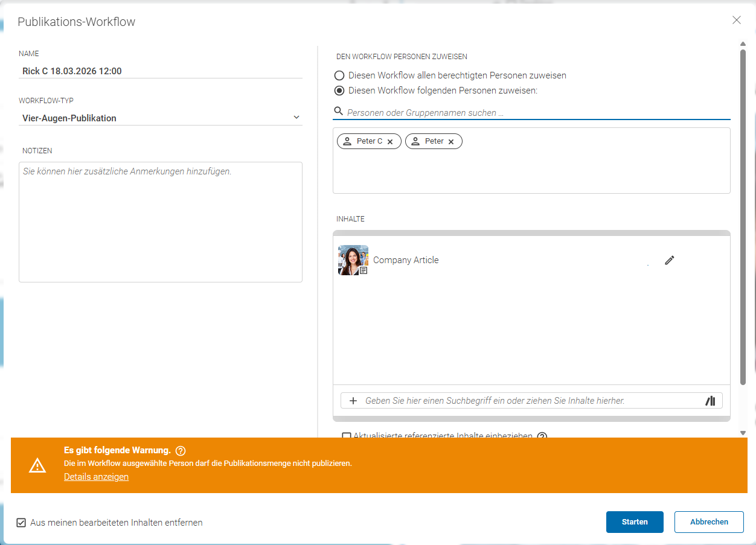Viewport: 756px width, 545px height.
Task: Click help icon next to referenced contents option
Action: pyautogui.click(x=542, y=436)
